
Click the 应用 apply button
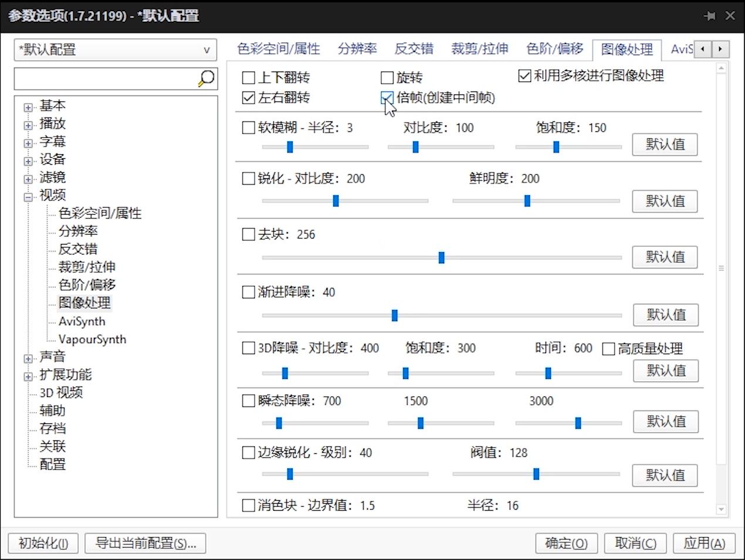(x=704, y=543)
